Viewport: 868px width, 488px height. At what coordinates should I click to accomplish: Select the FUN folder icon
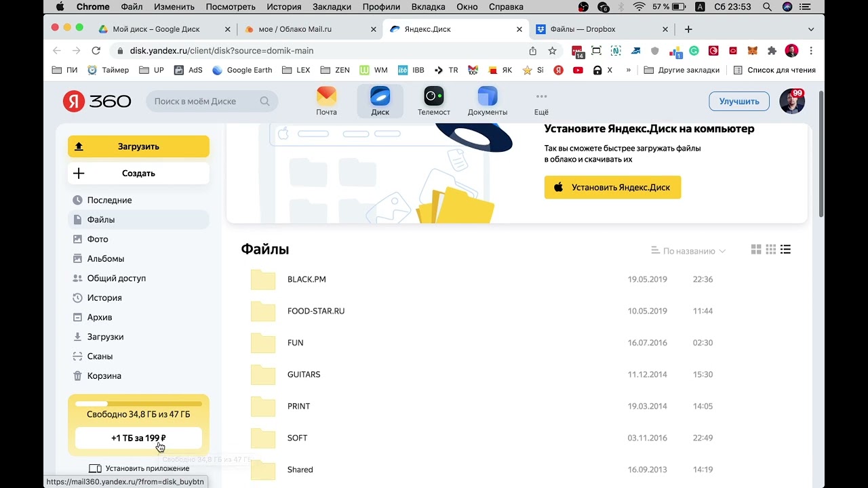click(263, 343)
